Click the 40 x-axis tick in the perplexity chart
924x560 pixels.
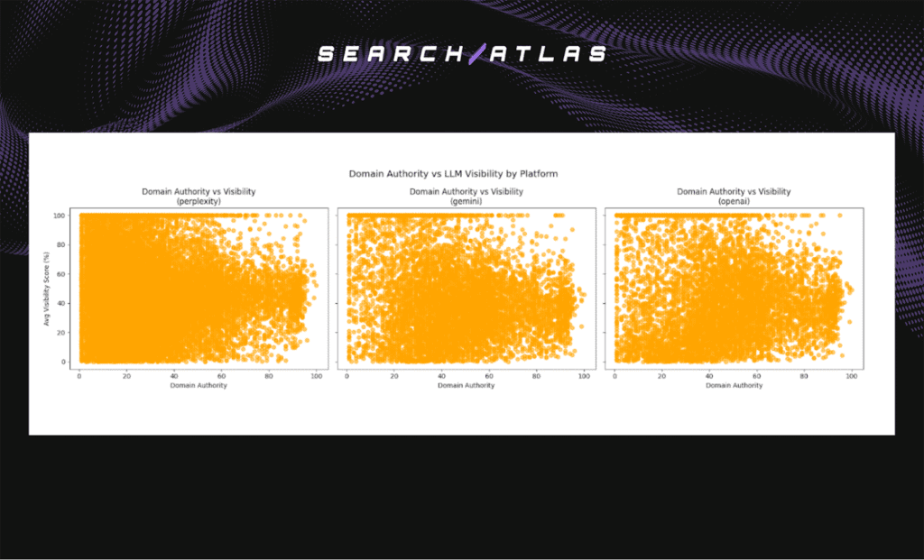174,375
